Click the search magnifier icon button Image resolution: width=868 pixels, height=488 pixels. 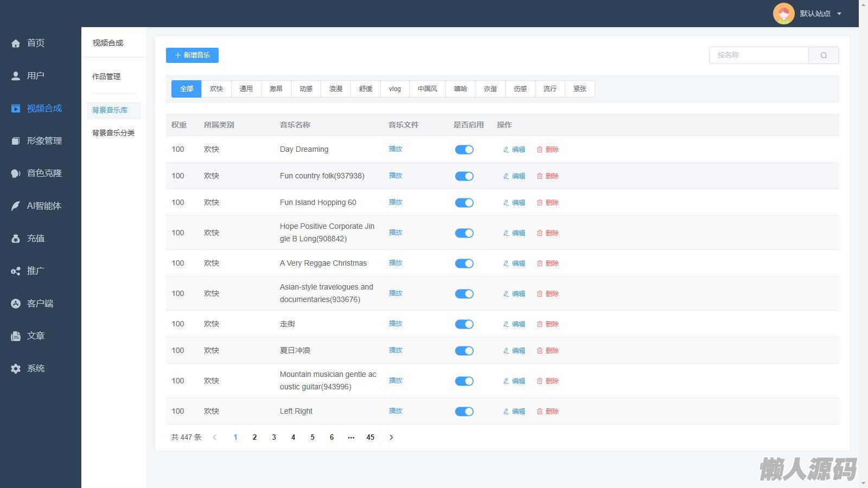click(824, 55)
